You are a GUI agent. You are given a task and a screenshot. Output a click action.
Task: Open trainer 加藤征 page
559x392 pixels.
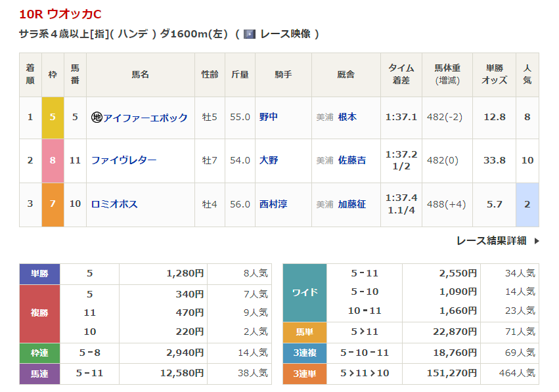[x=351, y=204]
